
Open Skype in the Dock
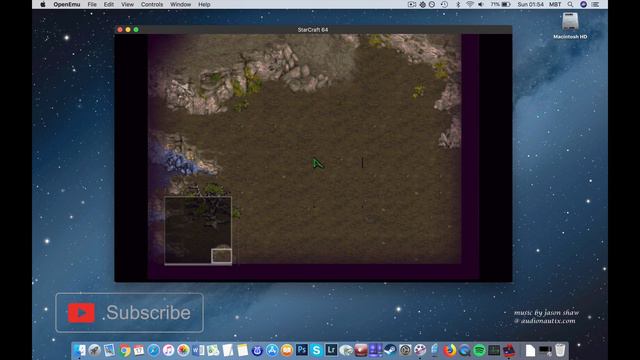[x=316, y=350]
